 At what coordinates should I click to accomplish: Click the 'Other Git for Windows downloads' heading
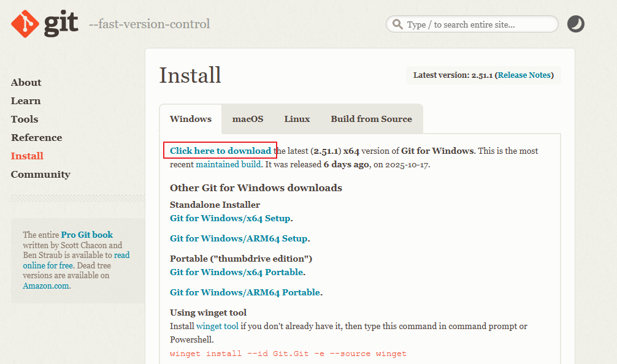point(256,188)
